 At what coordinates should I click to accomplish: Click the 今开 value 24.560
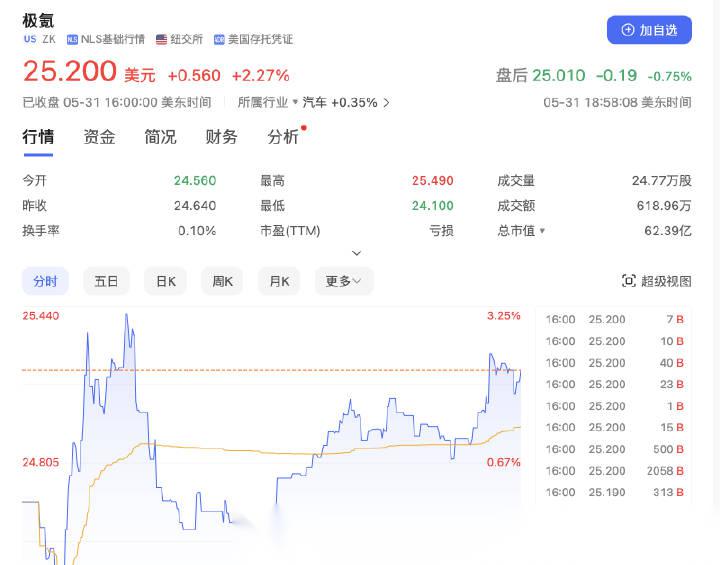click(x=195, y=181)
